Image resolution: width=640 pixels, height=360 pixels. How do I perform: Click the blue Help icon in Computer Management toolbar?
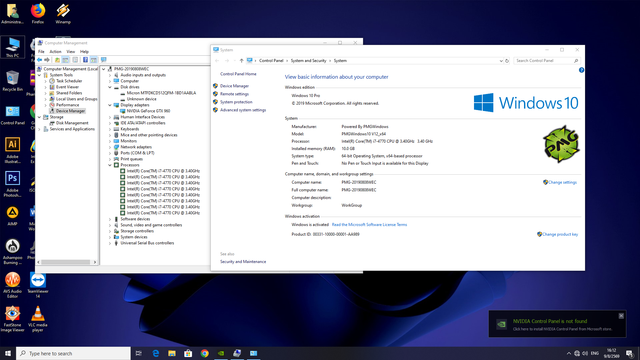pos(85,60)
